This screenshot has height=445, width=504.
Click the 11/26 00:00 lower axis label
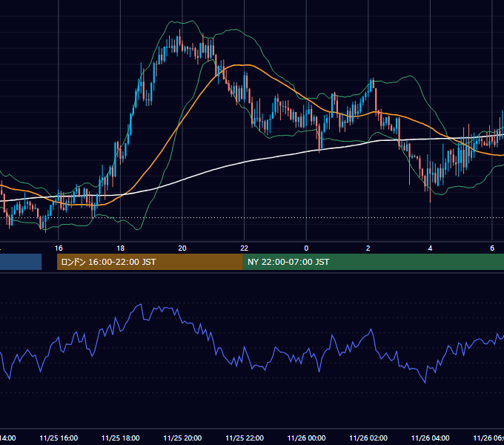(306, 438)
